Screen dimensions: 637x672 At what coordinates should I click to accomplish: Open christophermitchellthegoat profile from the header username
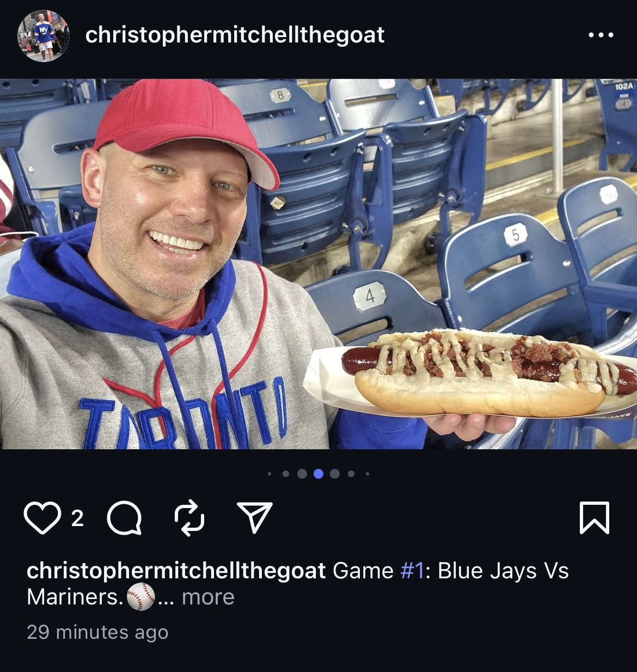pyautogui.click(x=235, y=35)
